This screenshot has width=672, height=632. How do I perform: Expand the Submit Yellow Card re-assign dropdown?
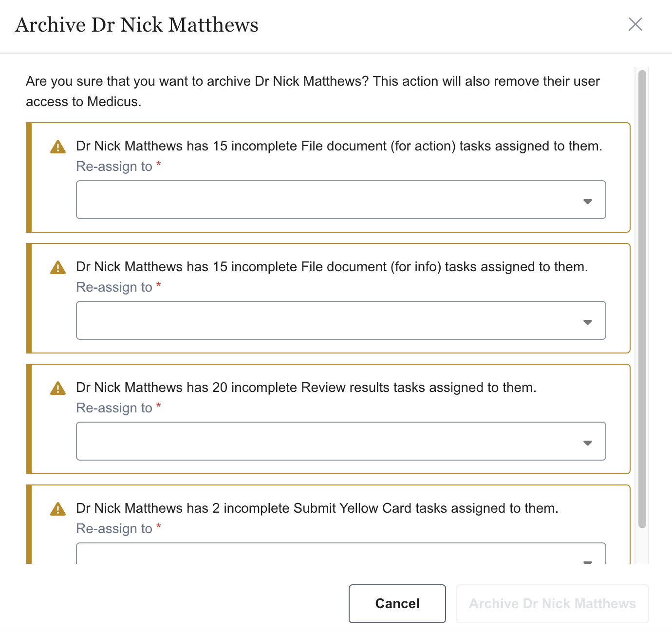point(341,555)
